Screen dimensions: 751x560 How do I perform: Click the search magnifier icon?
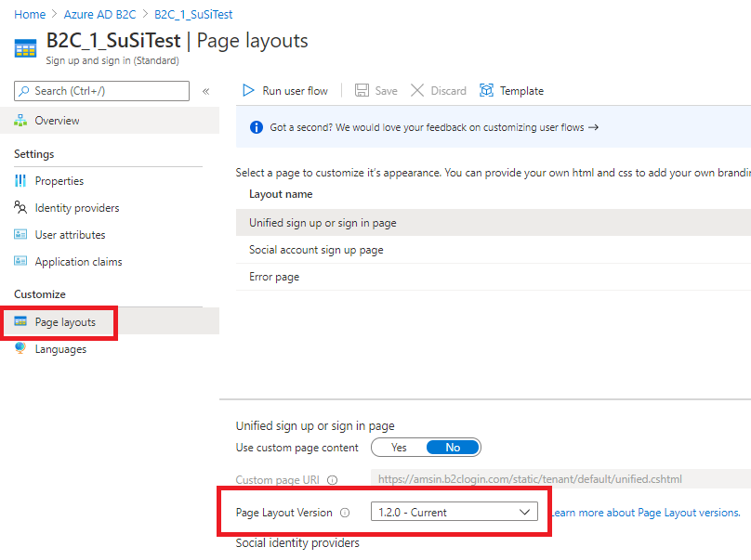[x=23, y=91]
